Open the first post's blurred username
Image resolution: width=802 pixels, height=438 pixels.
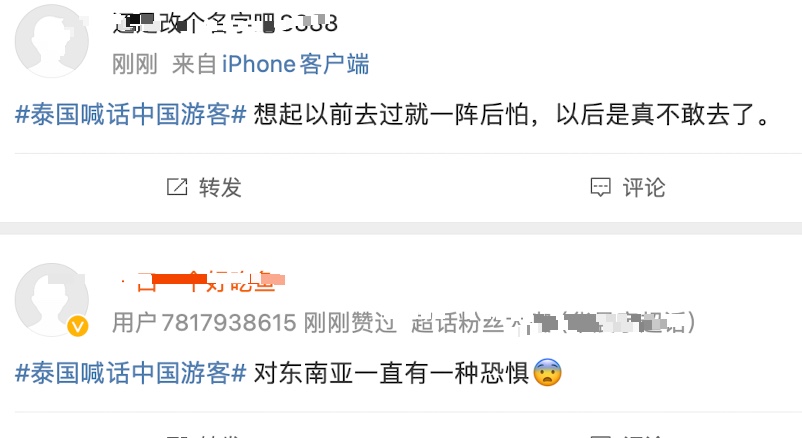(225, 23)
